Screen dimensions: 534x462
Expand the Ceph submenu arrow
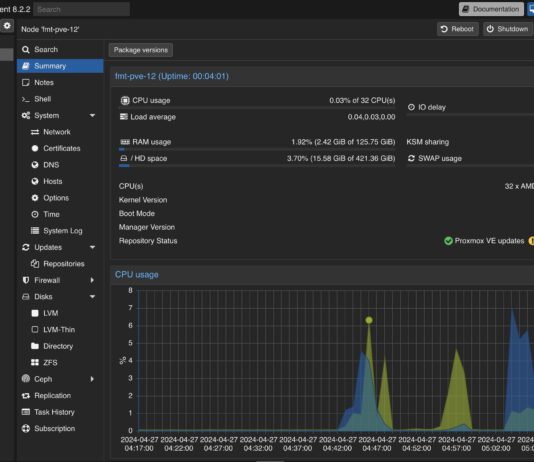pyautogui.click(x=92, y=379)
